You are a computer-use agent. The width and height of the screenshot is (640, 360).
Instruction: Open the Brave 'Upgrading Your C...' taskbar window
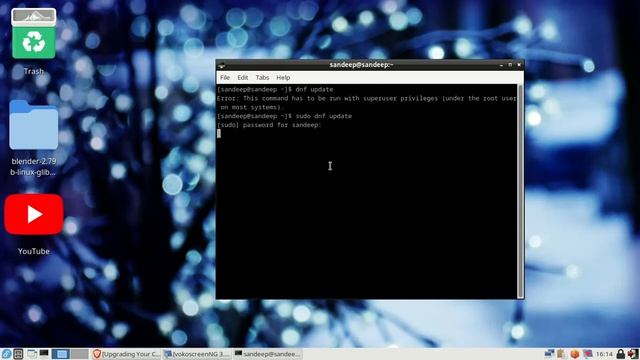126,354
